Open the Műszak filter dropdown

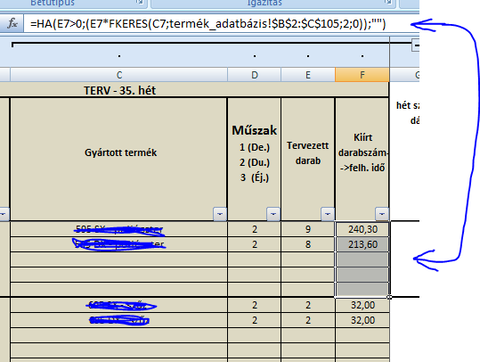click(273, 214)
